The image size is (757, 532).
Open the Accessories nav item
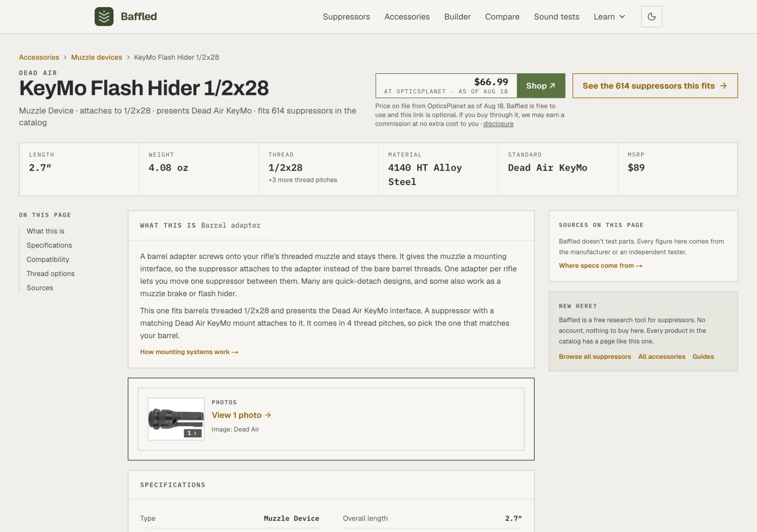(x=407, y=17)
